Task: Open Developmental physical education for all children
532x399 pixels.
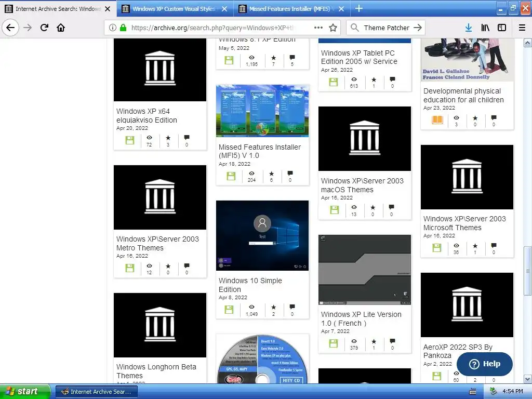Action: pos(463,96)
